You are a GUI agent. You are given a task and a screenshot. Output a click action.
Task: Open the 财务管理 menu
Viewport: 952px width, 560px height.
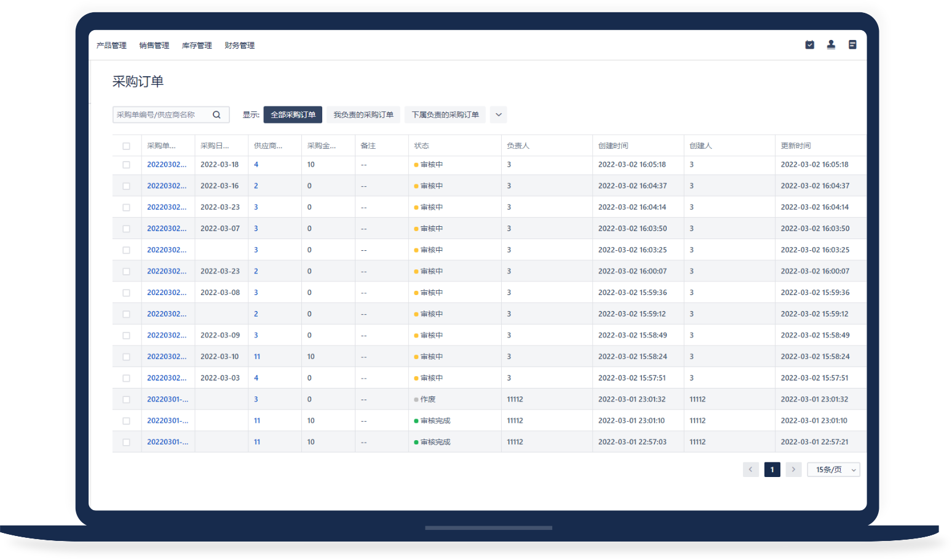click(x=239, y=45)
